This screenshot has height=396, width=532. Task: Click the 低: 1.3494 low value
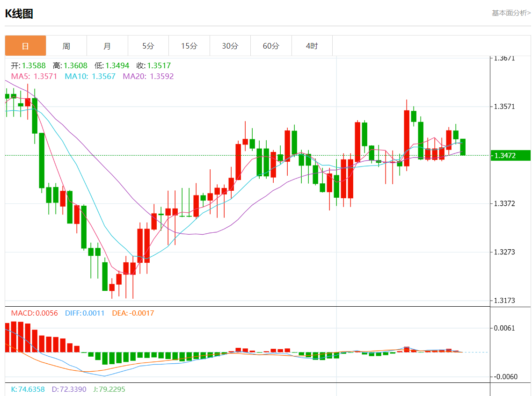pos(112,65)
